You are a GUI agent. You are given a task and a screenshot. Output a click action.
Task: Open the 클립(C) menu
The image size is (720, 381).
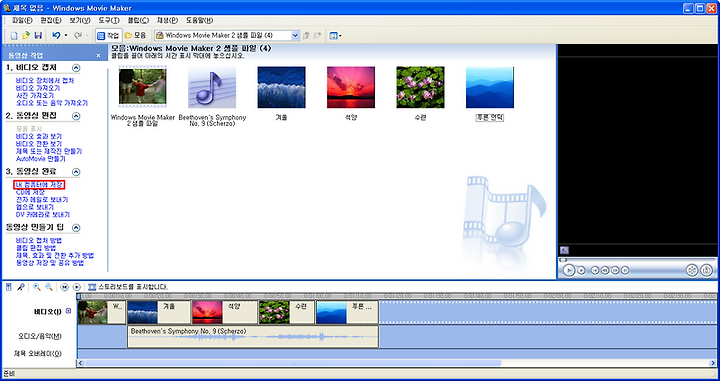point(138,20)
